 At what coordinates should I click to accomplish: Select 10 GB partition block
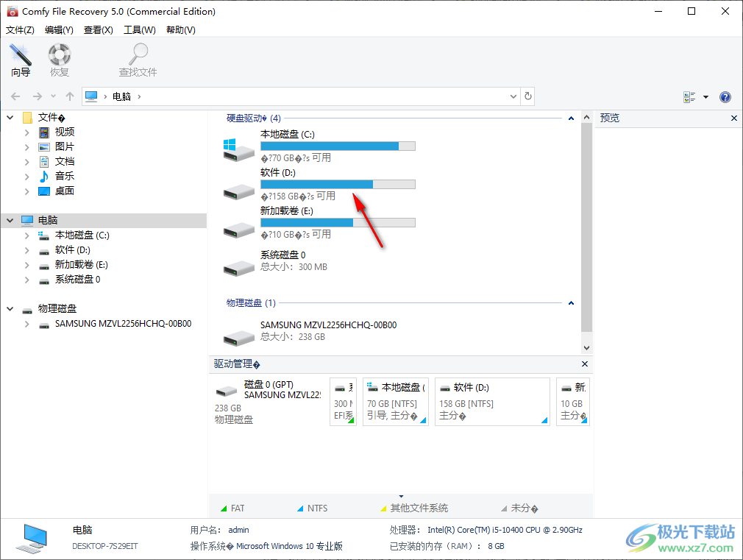click(x=573, y=402)
